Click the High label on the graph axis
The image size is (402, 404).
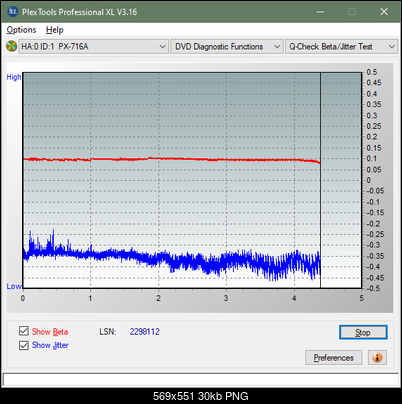pyautogui.click(x=14, y=77)
